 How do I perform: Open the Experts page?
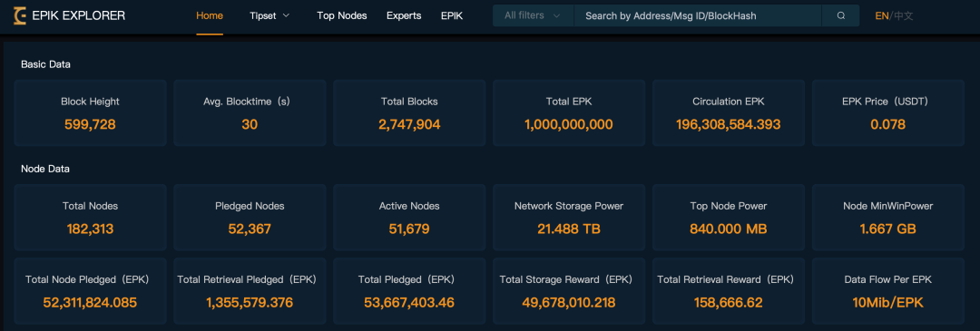(x=404, y=15)
